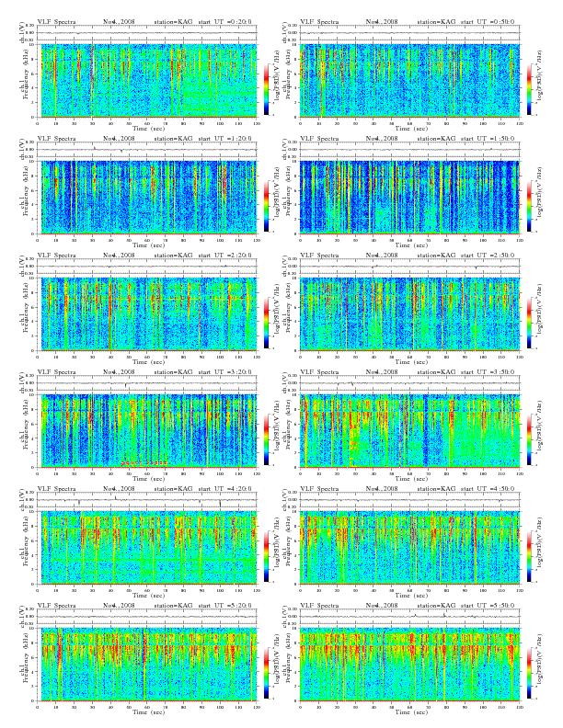Click the PSD color bar of the 1:50:0 panel
The image size is (563, 728).
[x=530, y=206]
